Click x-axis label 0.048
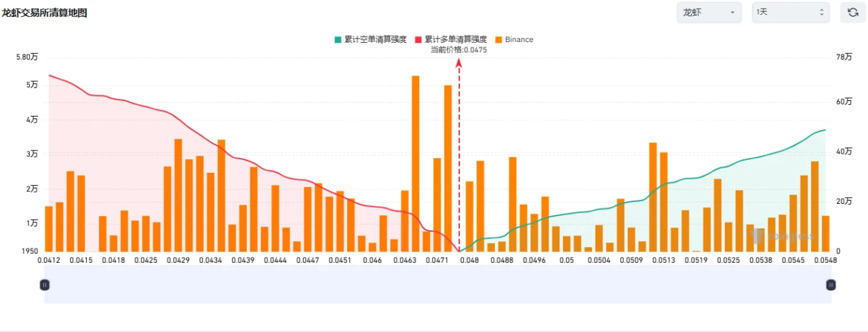Image resolution: width=868 pixels, height=332 pixels. tap(469, 260)
